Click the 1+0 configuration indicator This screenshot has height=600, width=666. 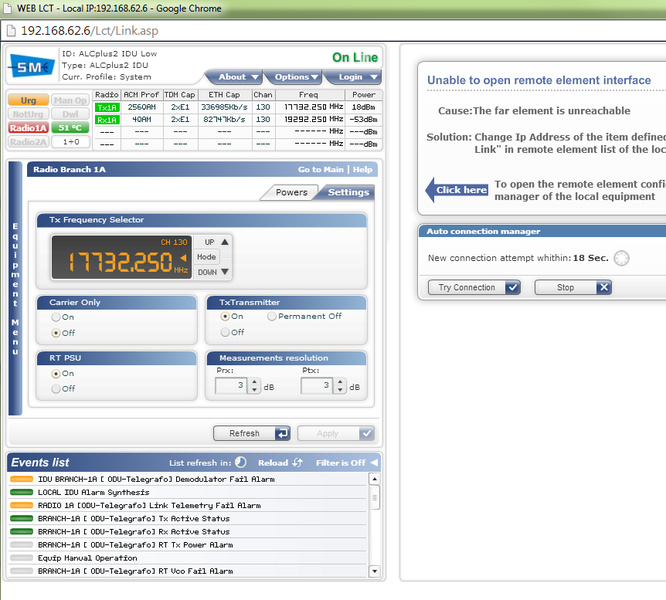[x=71, y=142]
